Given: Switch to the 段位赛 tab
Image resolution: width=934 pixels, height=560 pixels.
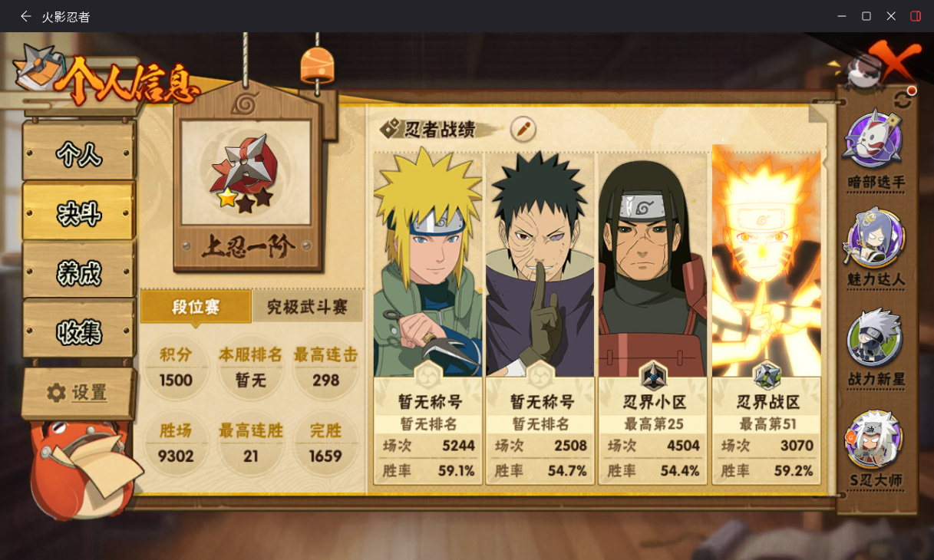Looking at the screenshot, I should (x=196, y=308).
